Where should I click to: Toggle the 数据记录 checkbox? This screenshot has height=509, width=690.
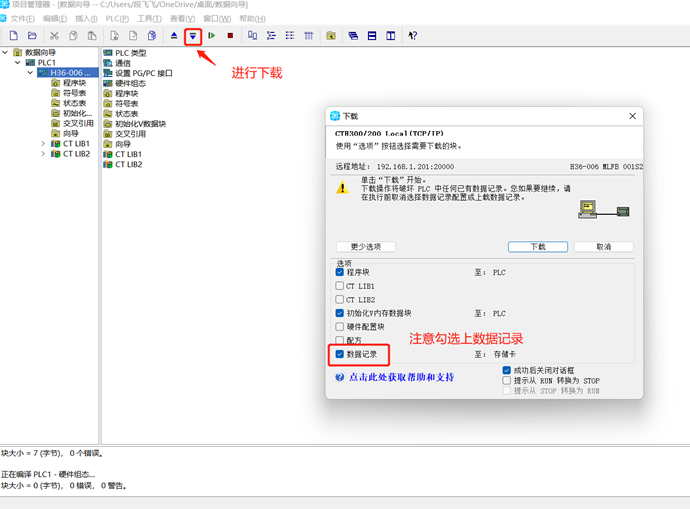(x=339, y=354)
